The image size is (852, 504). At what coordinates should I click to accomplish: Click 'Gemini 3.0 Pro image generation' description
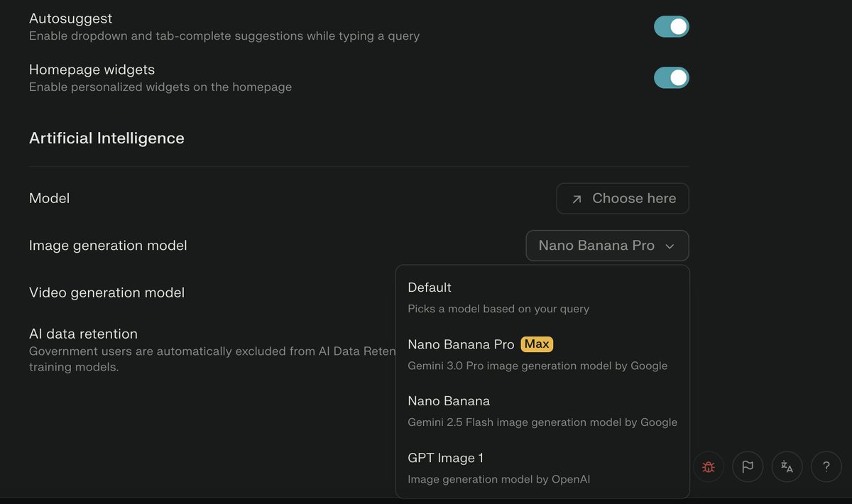pos(537,366)
